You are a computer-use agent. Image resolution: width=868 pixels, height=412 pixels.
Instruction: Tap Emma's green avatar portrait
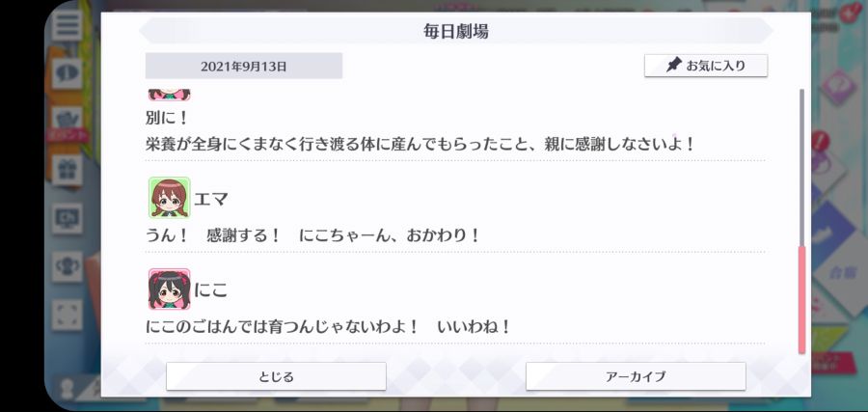170,198
